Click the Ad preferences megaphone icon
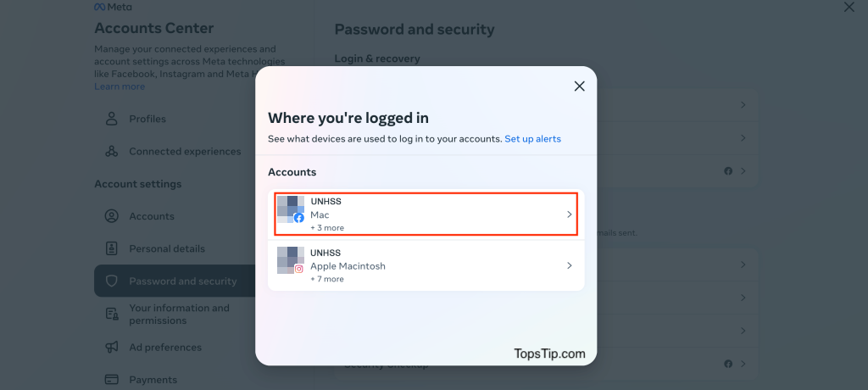The width and height of the screenshot is (868, 390). click(112, 348)
